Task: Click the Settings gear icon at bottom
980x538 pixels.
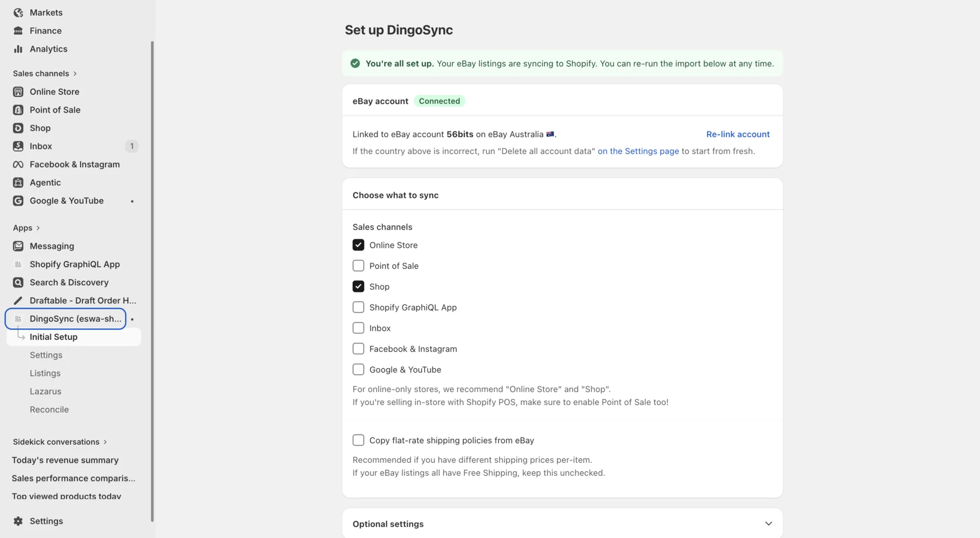Action: point(18,521)
